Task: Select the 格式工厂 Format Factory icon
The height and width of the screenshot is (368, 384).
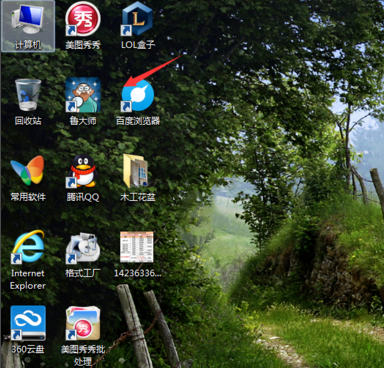Action: pyautogui.click(x=82, y=247)
